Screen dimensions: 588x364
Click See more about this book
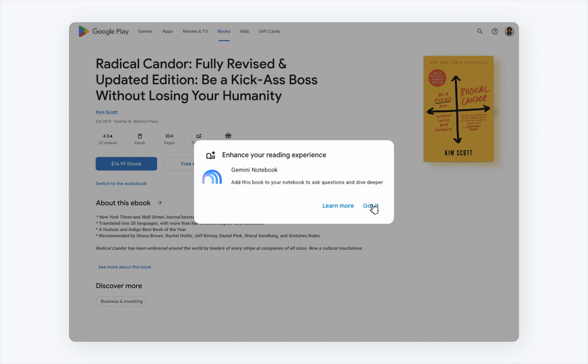(x=125, y=267)
